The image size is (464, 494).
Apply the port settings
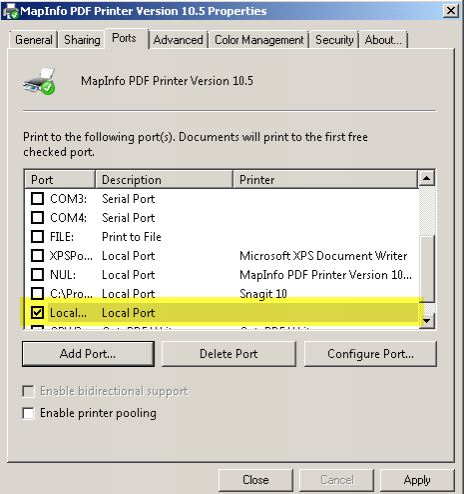(x=417, y=480)
